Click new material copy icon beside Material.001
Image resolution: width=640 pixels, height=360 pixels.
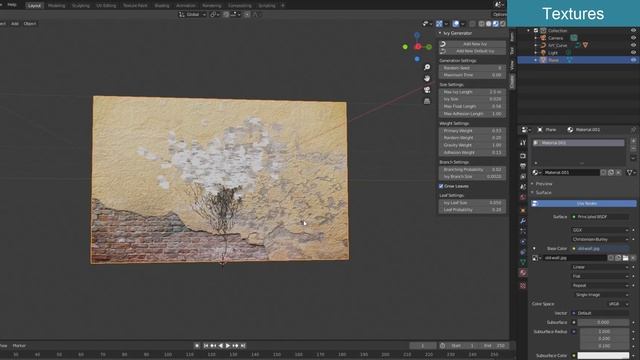click(x=611, y=173)
